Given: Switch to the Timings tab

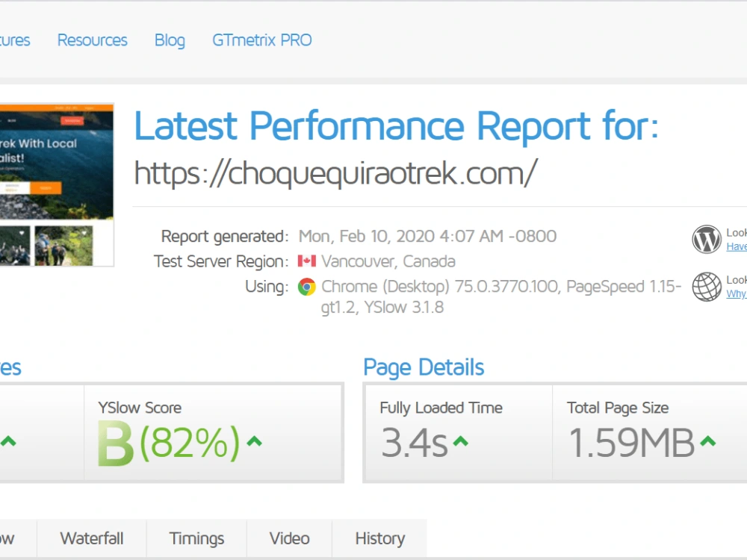Looking at the screenshot, I should 196,538.
